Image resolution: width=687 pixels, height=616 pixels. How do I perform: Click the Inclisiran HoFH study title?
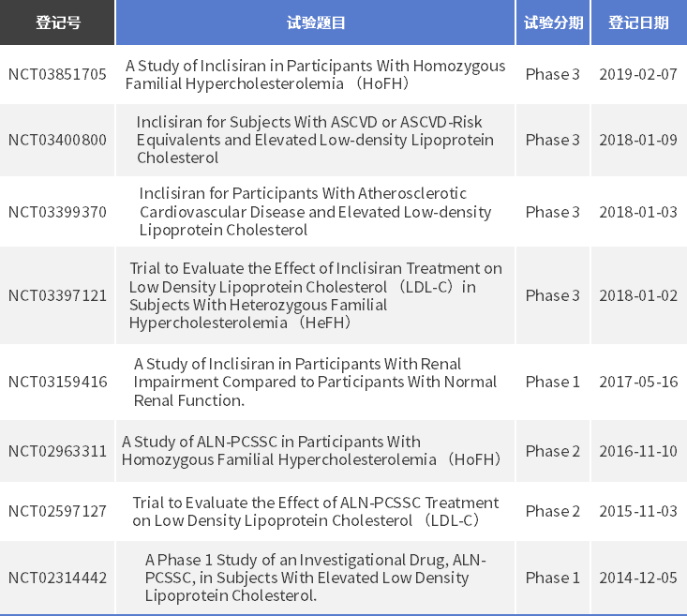315,75
